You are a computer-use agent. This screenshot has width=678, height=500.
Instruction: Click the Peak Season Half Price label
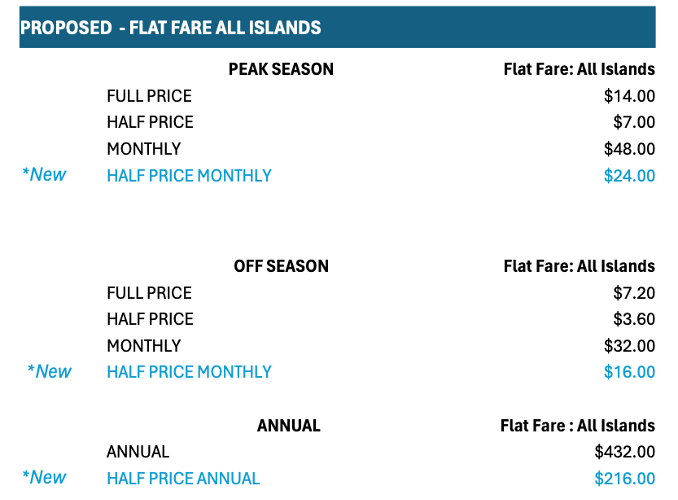click(x=150, y=122)
